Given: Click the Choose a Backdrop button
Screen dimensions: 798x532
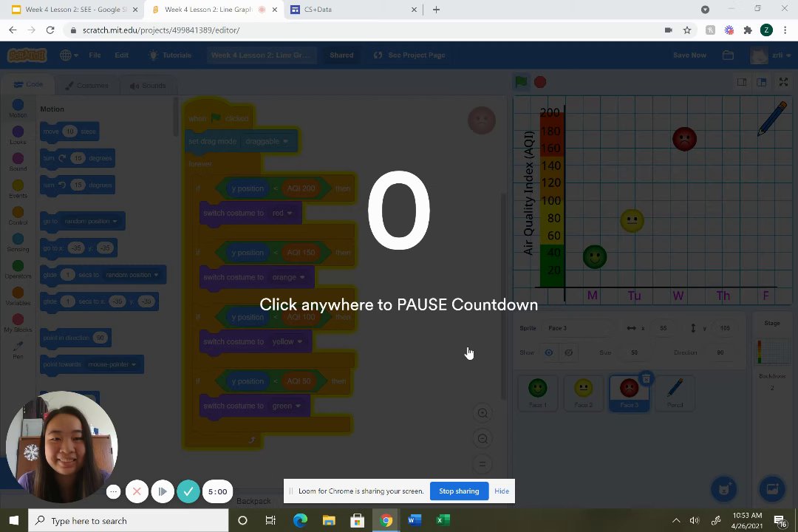Looking at the screenshot, I should (x=771, y=489).
